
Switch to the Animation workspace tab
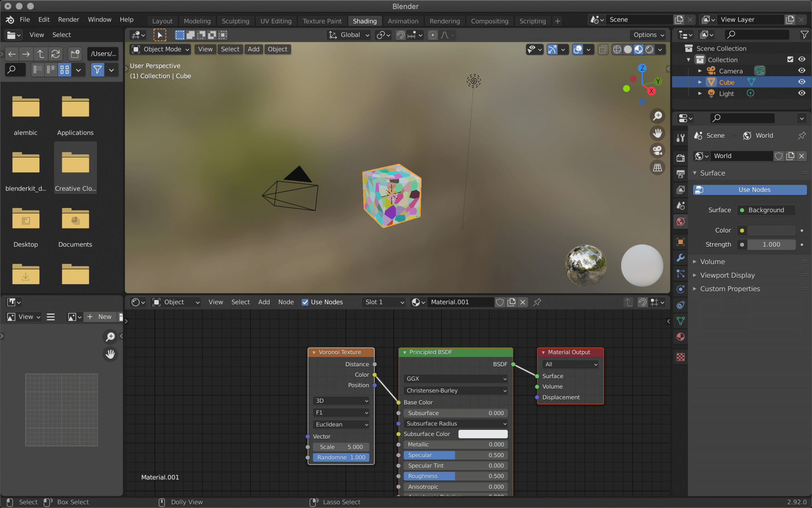point(403,21)
